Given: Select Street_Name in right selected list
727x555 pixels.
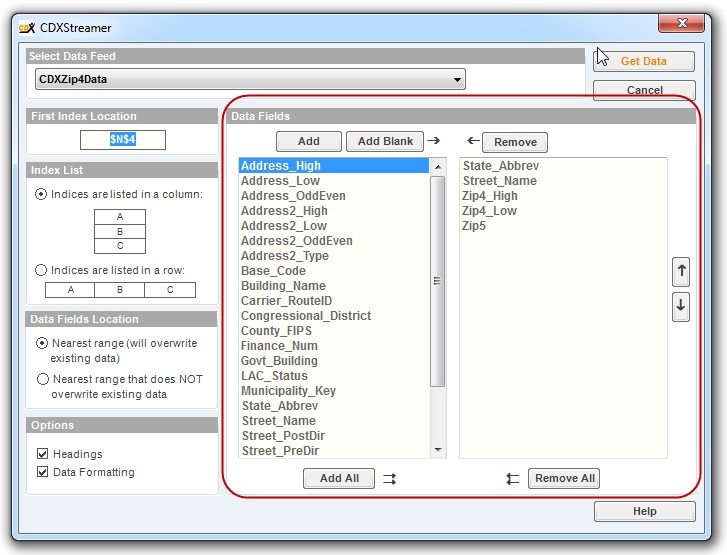Looking at the screenshot, I should click(x=563, y=181).
